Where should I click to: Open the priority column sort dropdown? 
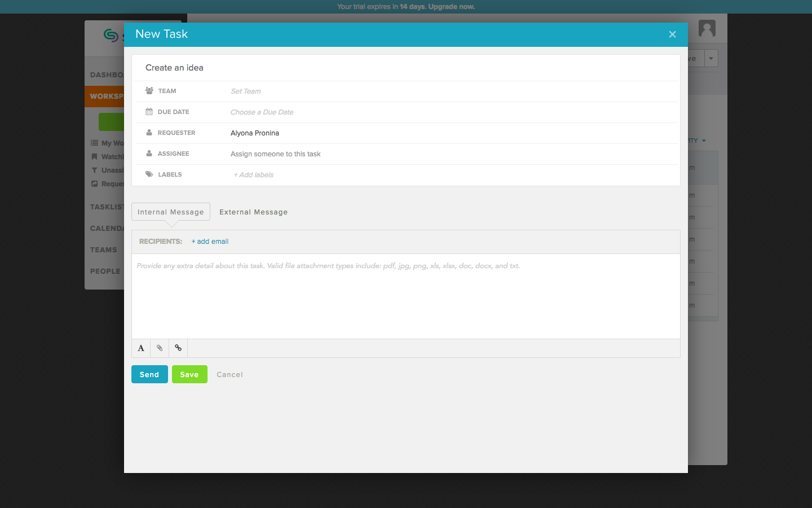coord(704,141)
